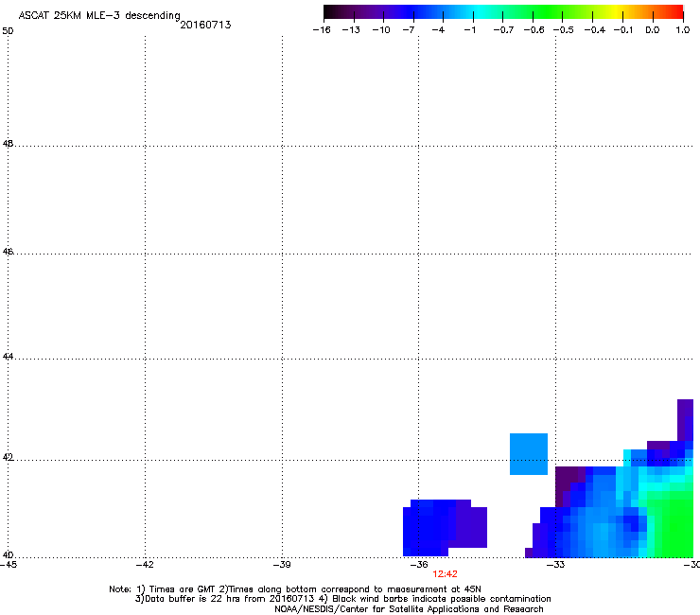Viewport: 700px width, 615px height.
Task: Click the NOAA/NESDIS credit line
Action: tap(409, 609)
